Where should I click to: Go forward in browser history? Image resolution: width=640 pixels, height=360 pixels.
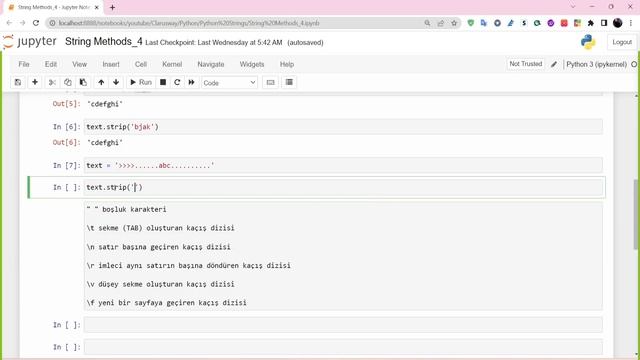tap(22, 23)
